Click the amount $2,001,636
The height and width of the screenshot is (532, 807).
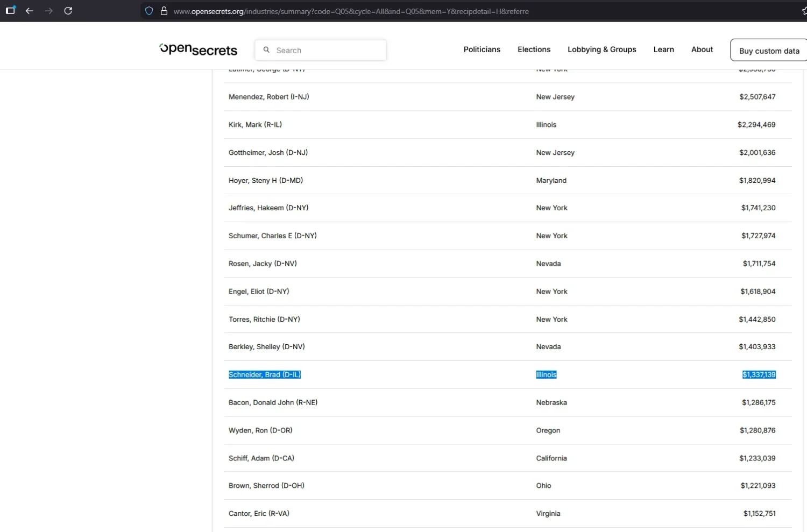pyautogui.click(x=758, y=153)
